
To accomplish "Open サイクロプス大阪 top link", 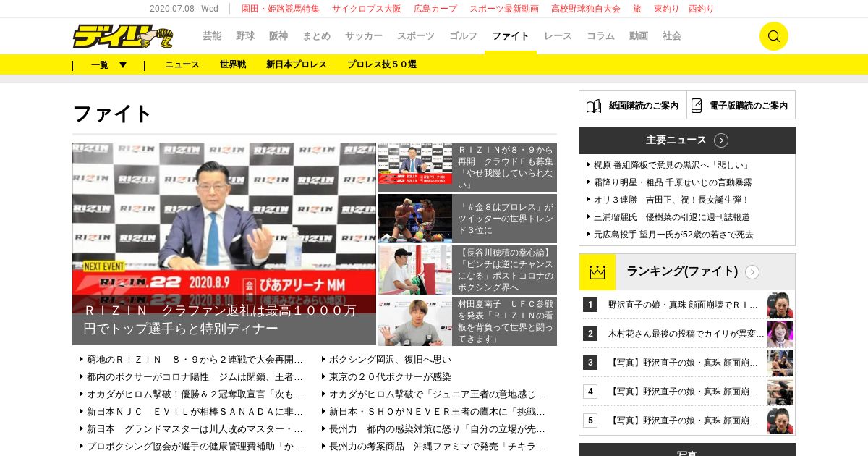I will [x=367, y=9].
